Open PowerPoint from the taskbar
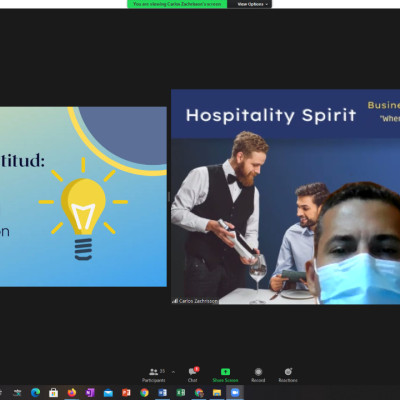The height and width of the screenshot is (400, 400). point(126,393)
